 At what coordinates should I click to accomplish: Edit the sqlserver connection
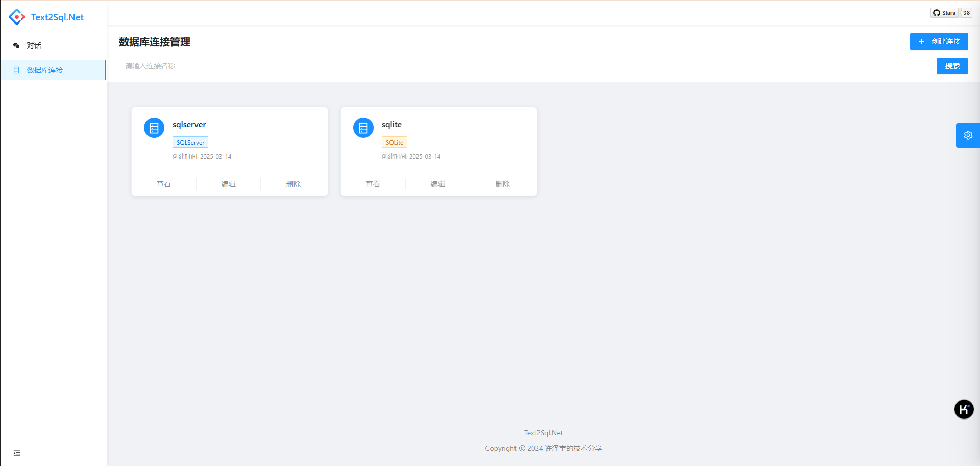coord(228,184)
